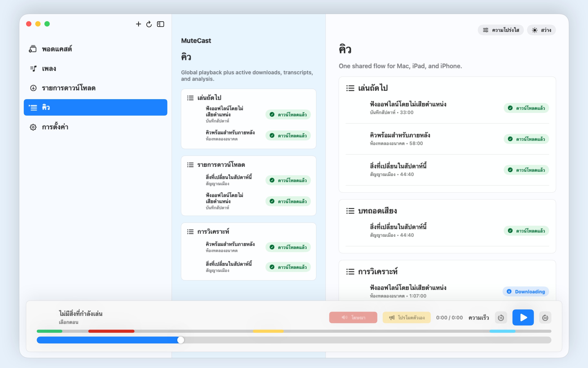Select the คิว sidebar item
The height and width of the screenshot is (368, 588).
point(95,107)
